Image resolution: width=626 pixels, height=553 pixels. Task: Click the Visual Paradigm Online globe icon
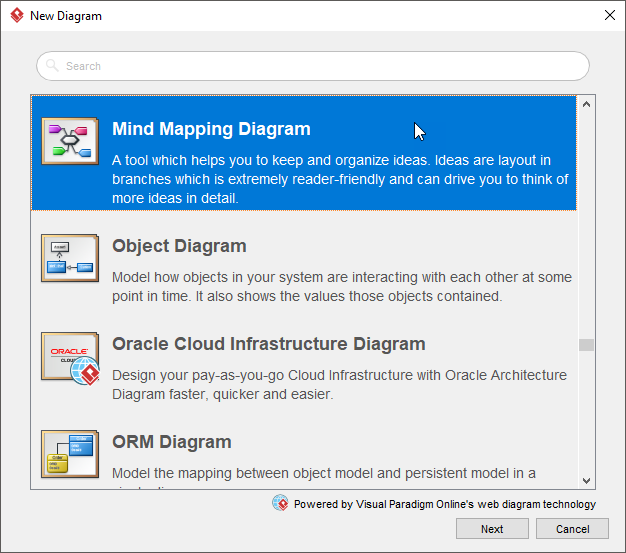(280, 503)
